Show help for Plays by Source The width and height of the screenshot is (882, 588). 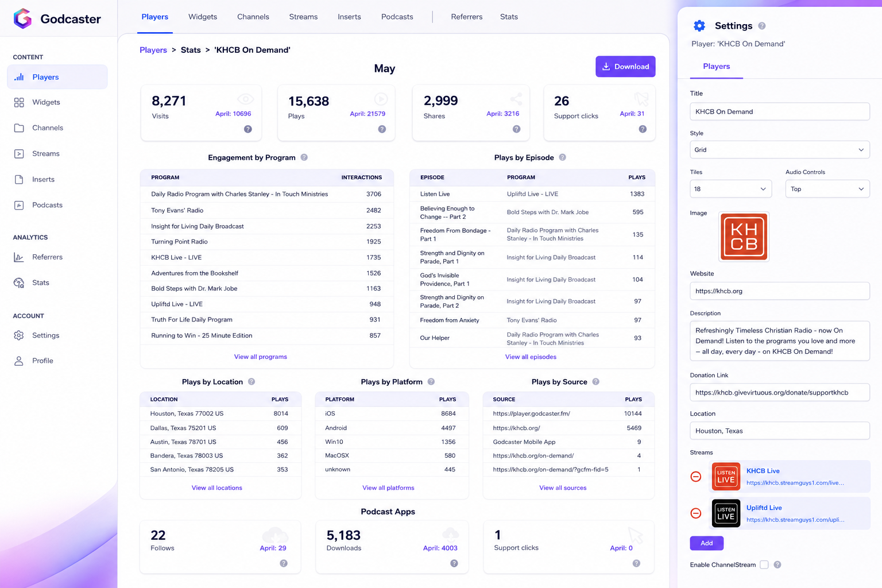[596, 382]
